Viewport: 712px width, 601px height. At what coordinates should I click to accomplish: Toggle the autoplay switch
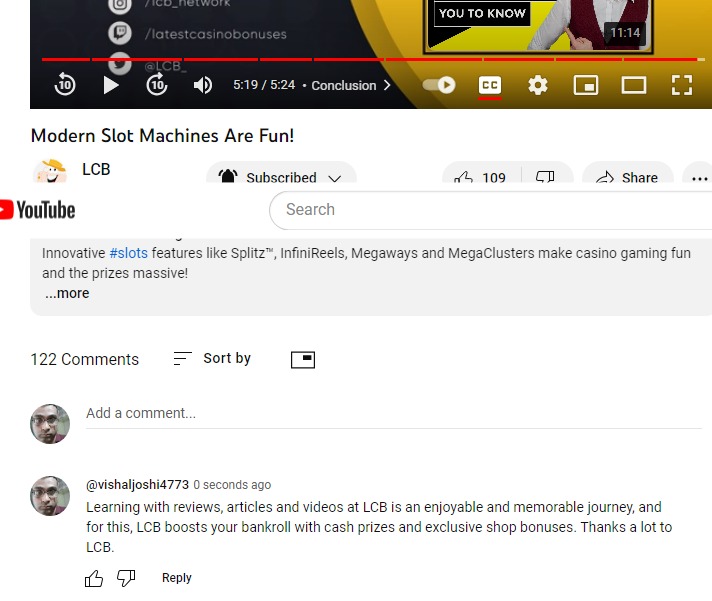click(x=439, y=85)
